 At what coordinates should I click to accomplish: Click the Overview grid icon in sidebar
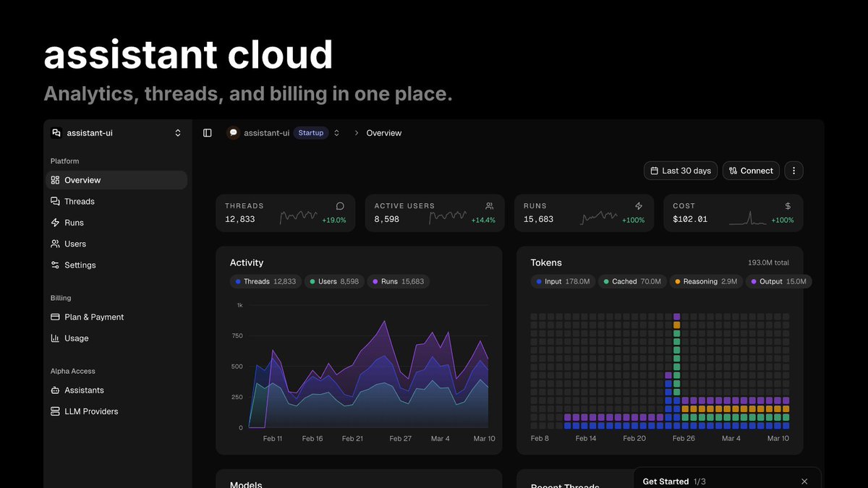pyautogui.click(x=56, y=180)
